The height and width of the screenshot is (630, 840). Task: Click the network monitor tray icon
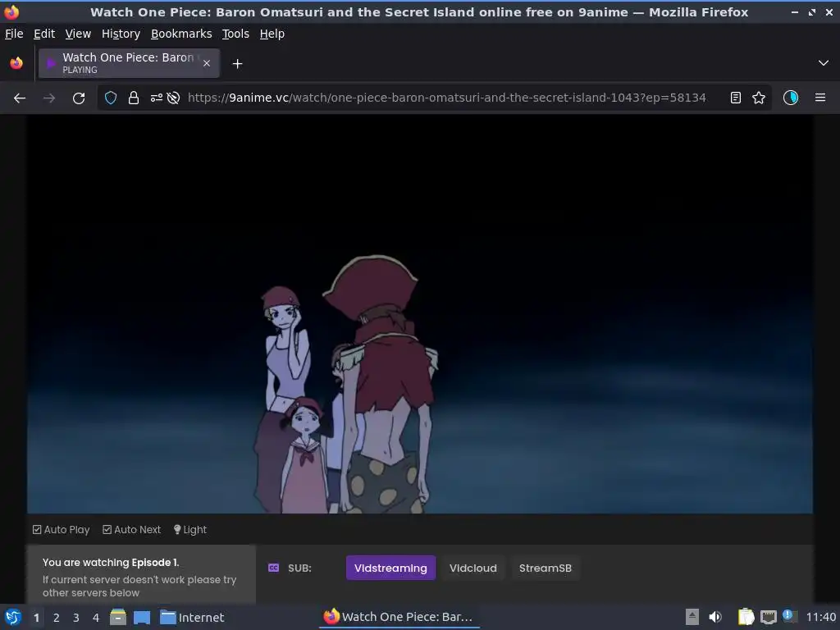[x=769, y=618]
